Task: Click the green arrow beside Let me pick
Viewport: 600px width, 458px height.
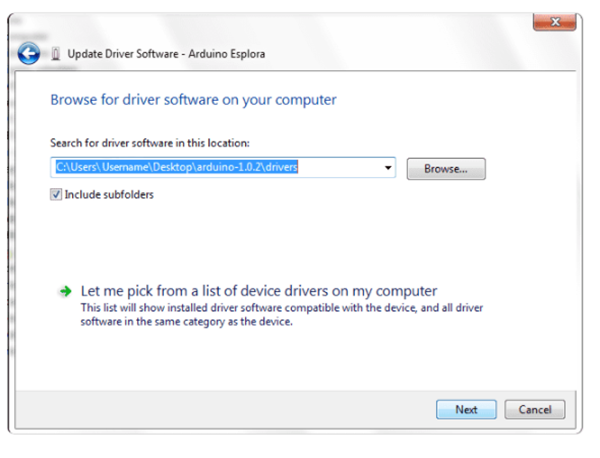Action: [x=65, y=291]
